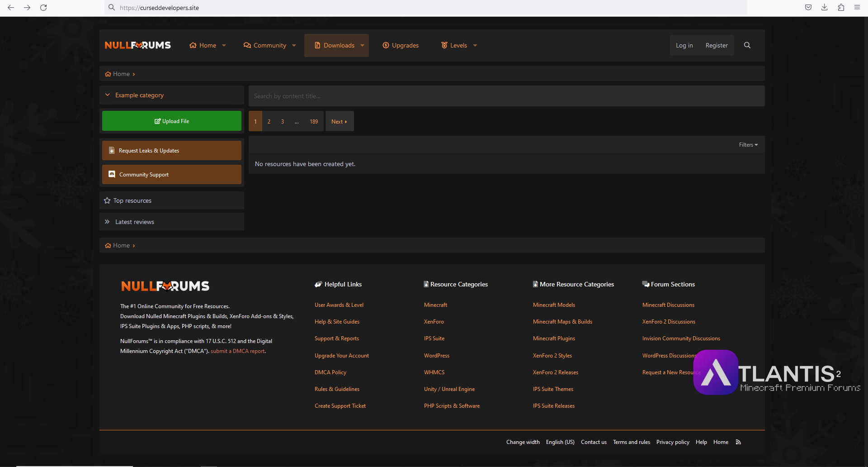Viewport: 868px width, 467px height.
Task: Click the Register button
Action: coord(717,45)
